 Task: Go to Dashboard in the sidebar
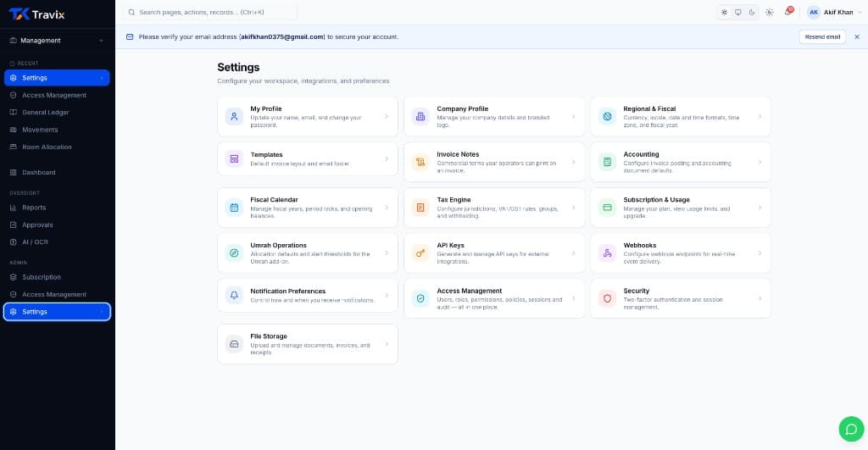[57, 172]
